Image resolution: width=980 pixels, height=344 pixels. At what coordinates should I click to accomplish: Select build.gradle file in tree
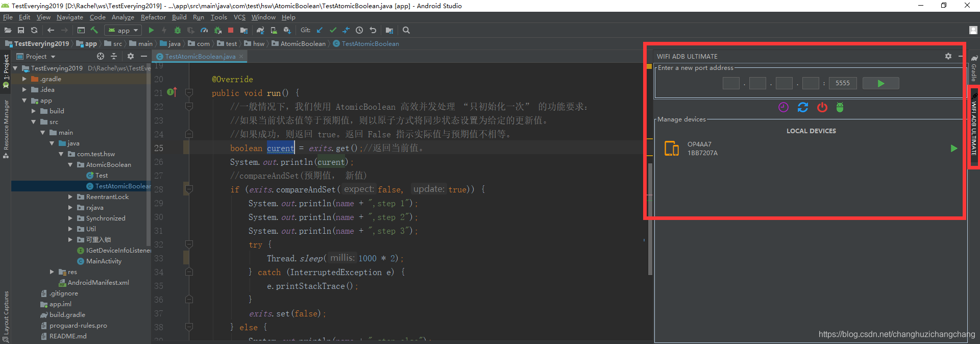67,315
